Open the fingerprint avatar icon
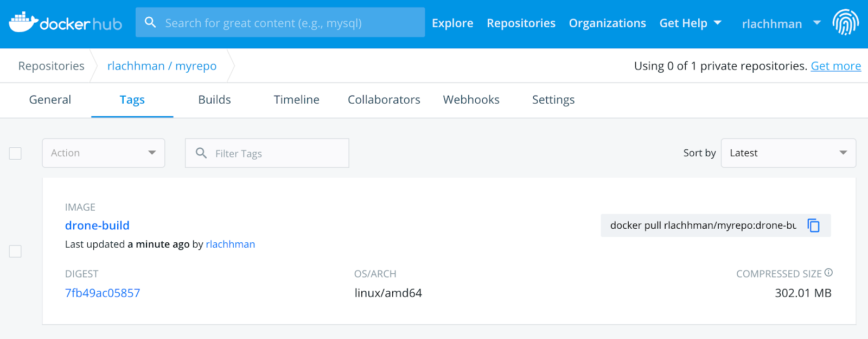The height and width of the screenshot is (339, 868). coord(846,23)
